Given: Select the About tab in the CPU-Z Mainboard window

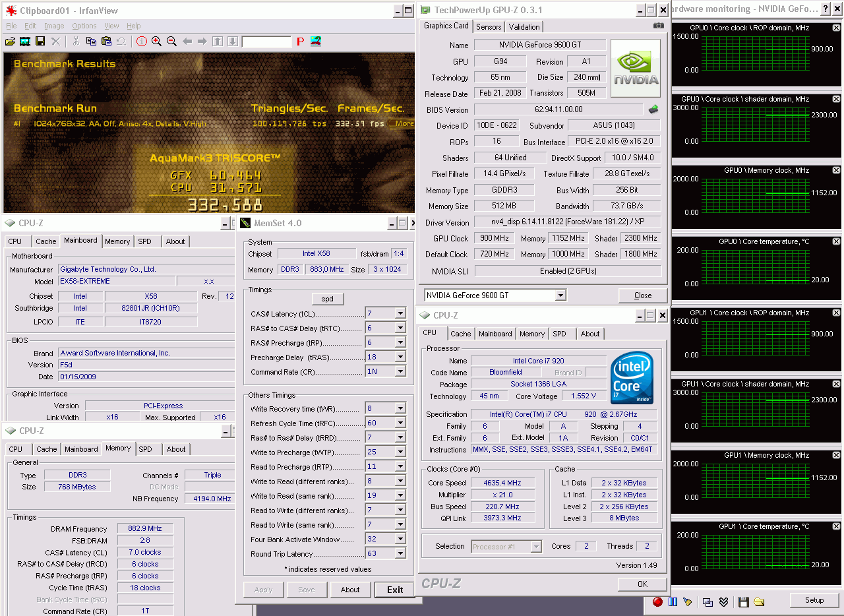Looking at the screenshot, I should 175,241.
